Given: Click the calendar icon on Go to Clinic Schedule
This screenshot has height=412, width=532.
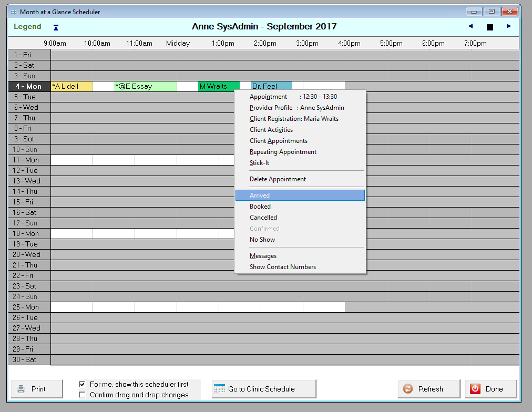Looking at the screenshot, I should [221, 388].
